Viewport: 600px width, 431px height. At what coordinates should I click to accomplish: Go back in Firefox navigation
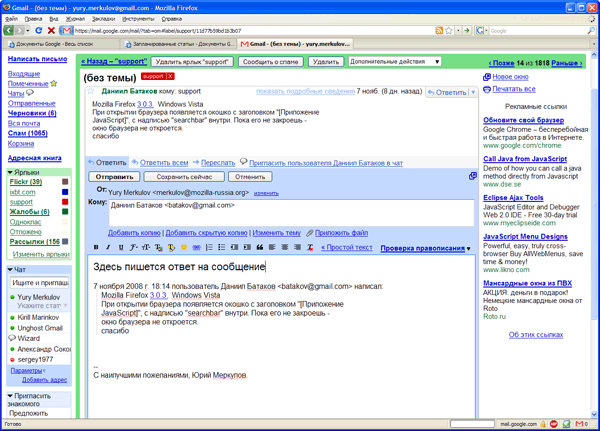click(8, 30)
